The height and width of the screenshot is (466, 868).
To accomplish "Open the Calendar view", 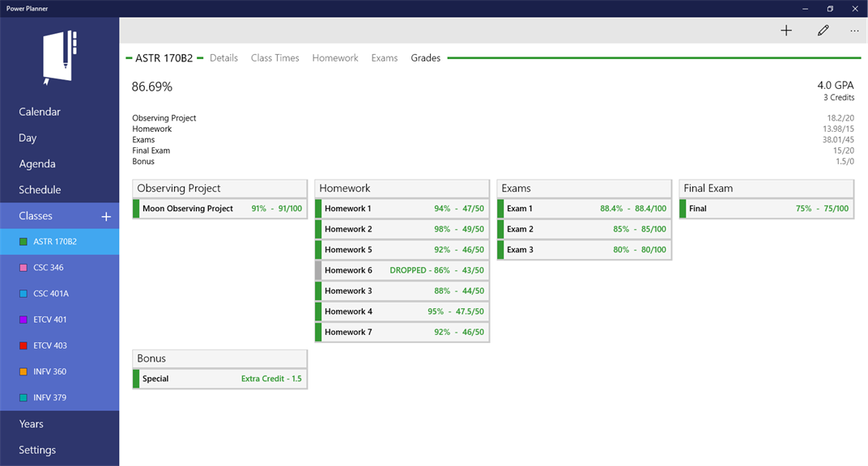I will 39,112.
